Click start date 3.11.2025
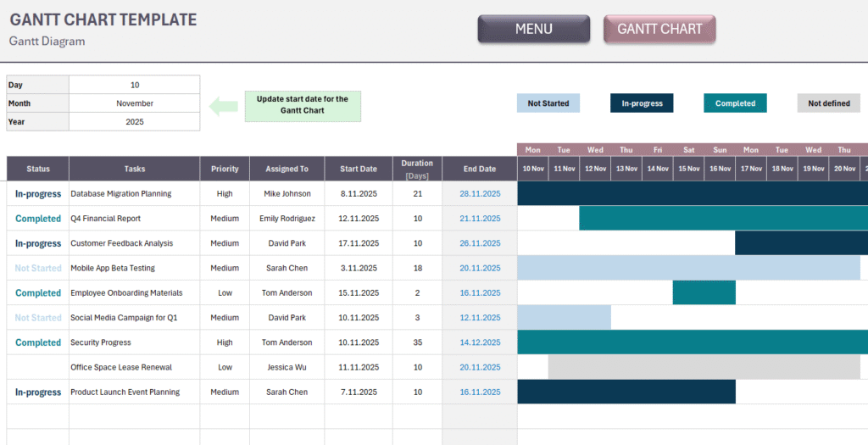This screenshot has height=445, width=868. click(x=359, y=268)
